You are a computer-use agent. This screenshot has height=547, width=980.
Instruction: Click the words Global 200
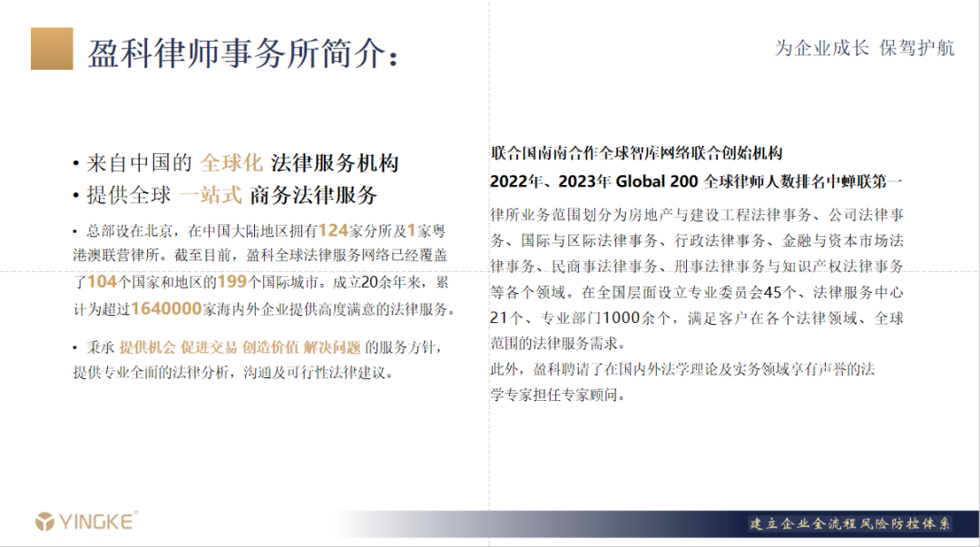(657, 181)
